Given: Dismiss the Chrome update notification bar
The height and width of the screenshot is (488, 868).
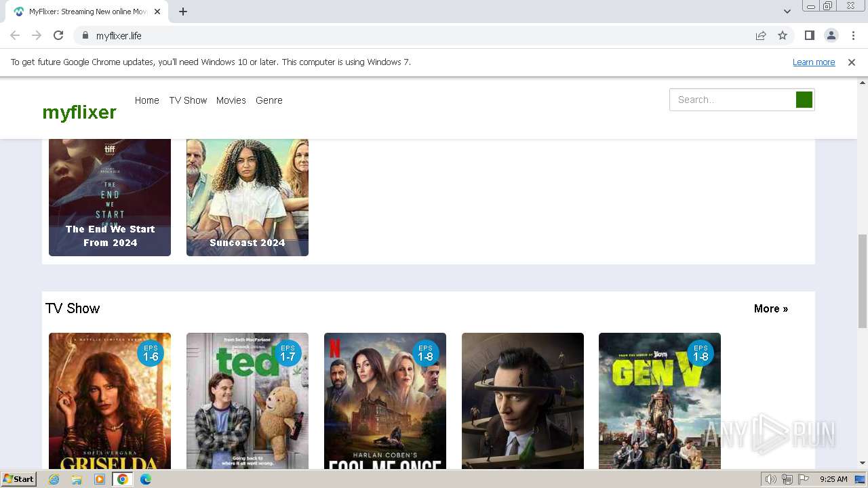Looking at the screenshot, I should coord(852,62).
